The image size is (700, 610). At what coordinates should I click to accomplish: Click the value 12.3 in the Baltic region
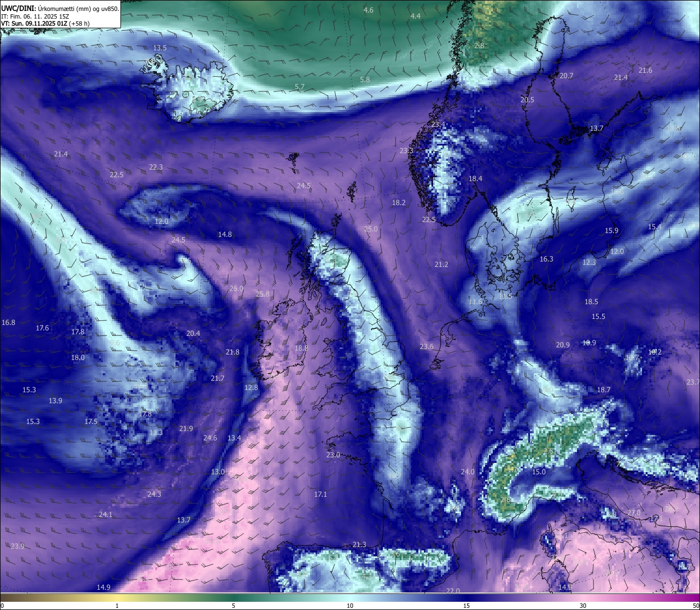click(589, 263)
